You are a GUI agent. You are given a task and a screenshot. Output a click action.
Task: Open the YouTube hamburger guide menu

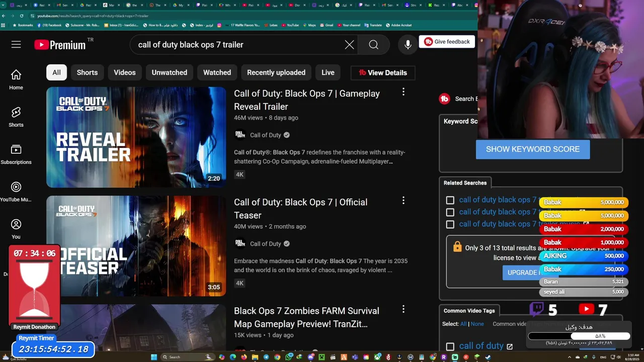coord(16,44)
